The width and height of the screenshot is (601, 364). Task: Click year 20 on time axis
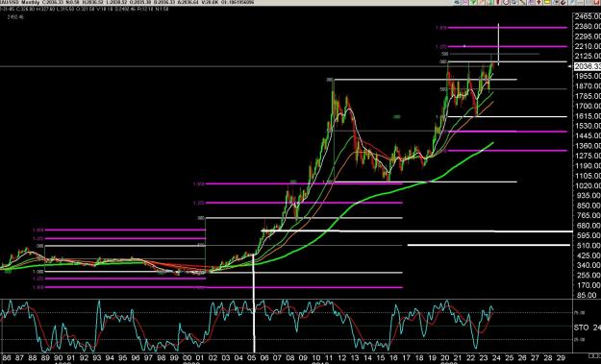445,358
